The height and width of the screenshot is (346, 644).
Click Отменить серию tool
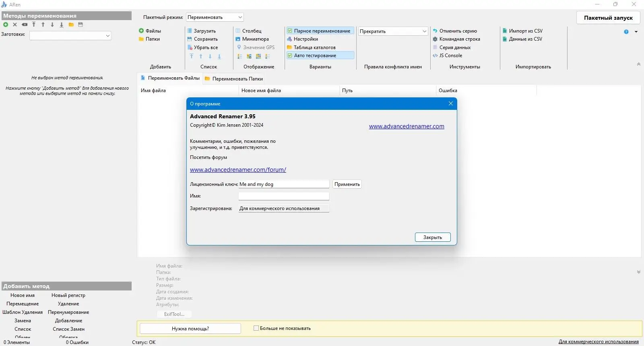pos(455,31)
